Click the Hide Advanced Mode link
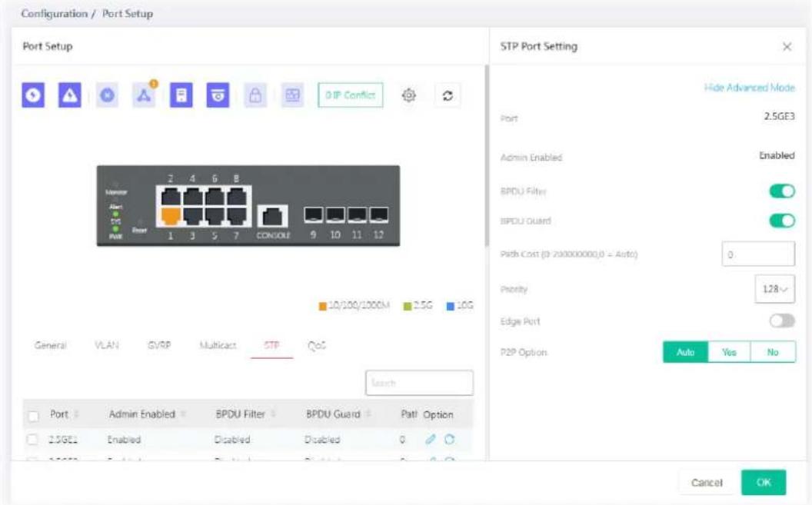 coord(750,88)
